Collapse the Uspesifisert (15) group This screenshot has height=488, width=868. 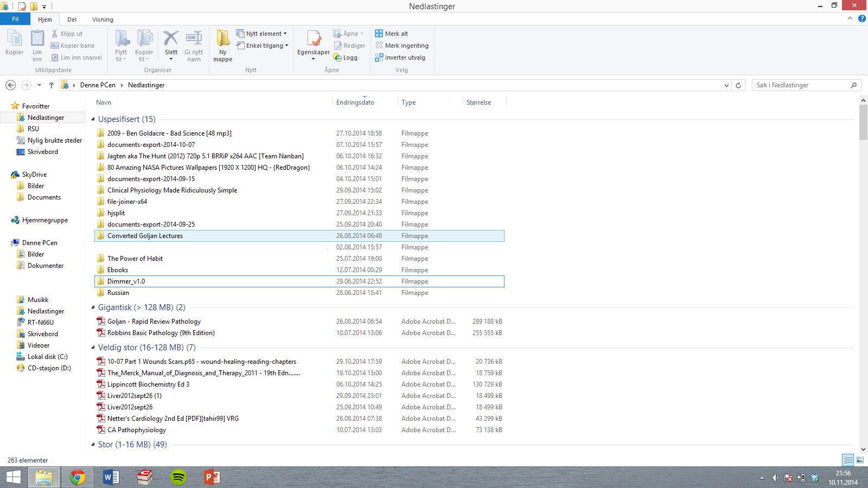[93, 119]
